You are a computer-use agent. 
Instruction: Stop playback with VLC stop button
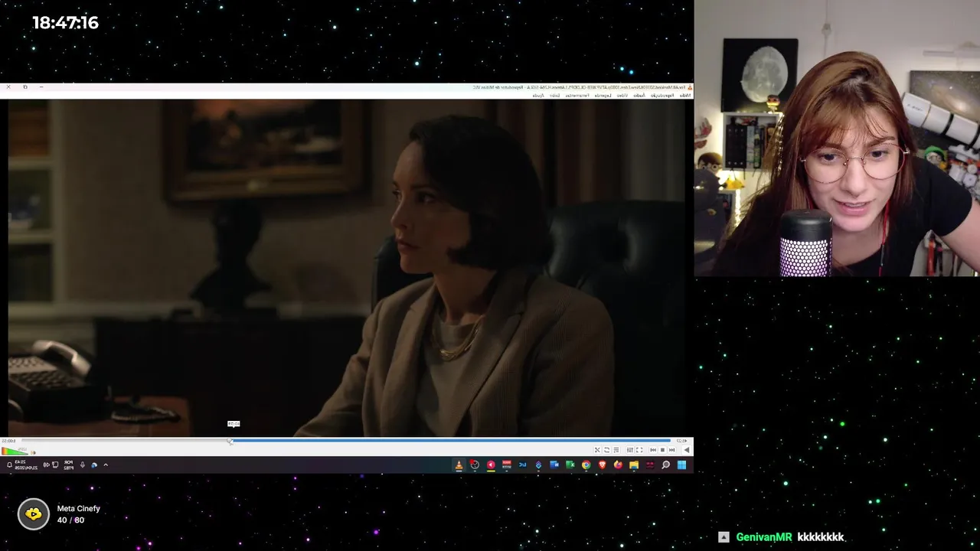click(x=662, y=450)
